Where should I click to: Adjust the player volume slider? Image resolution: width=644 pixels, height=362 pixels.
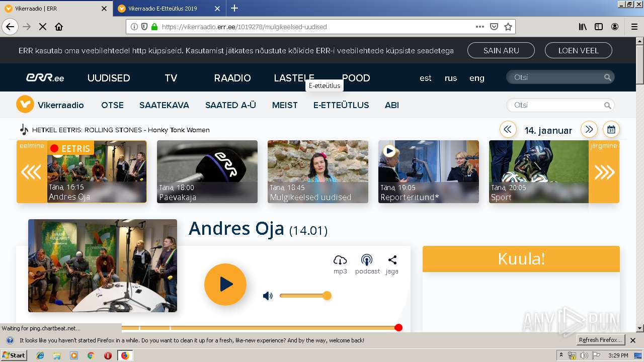pos(305,296)
